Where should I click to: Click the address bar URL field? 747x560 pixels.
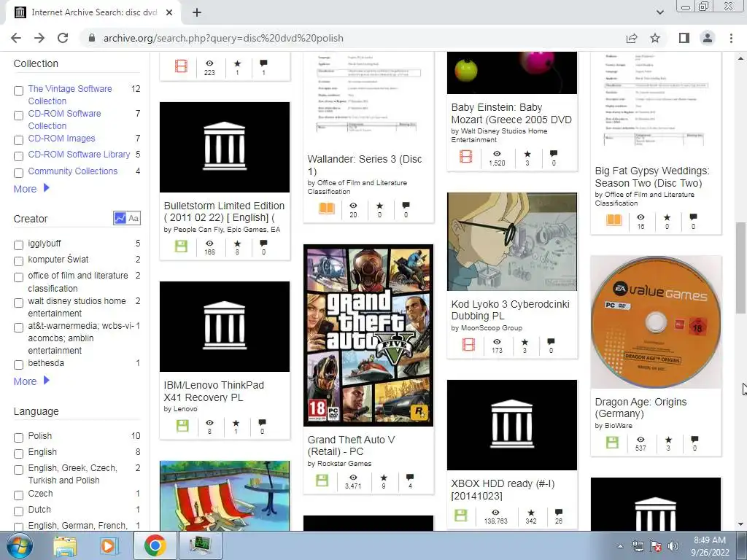pos(352,38)
